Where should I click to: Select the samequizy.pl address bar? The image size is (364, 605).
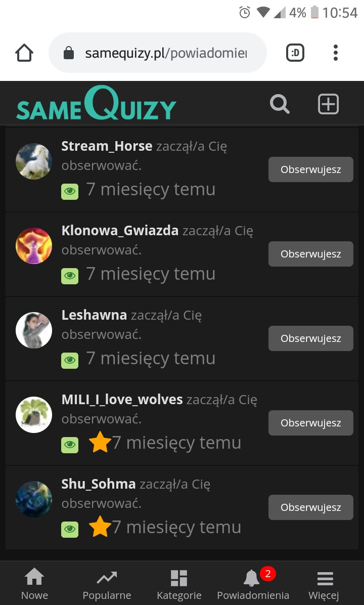click(x=157, y=53)
